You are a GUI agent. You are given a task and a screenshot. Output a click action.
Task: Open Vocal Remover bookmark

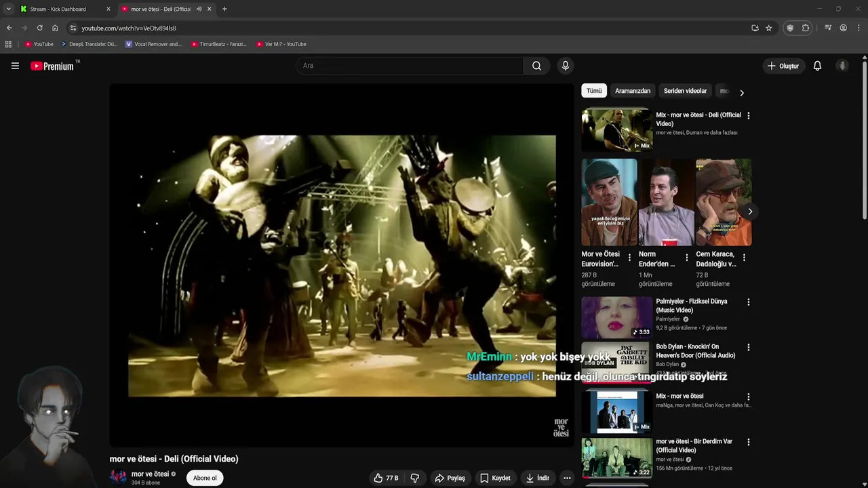[x=153, y=44]
